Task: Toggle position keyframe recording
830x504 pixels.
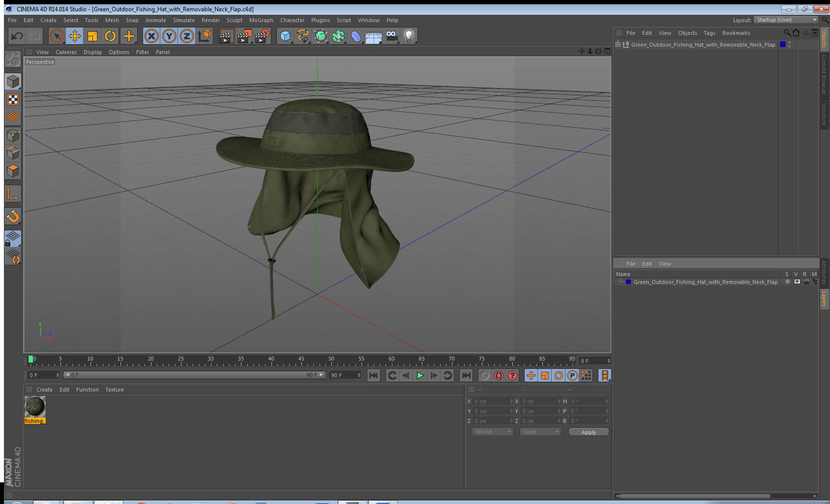Action: pyautogui.click(x=531, y=375)
